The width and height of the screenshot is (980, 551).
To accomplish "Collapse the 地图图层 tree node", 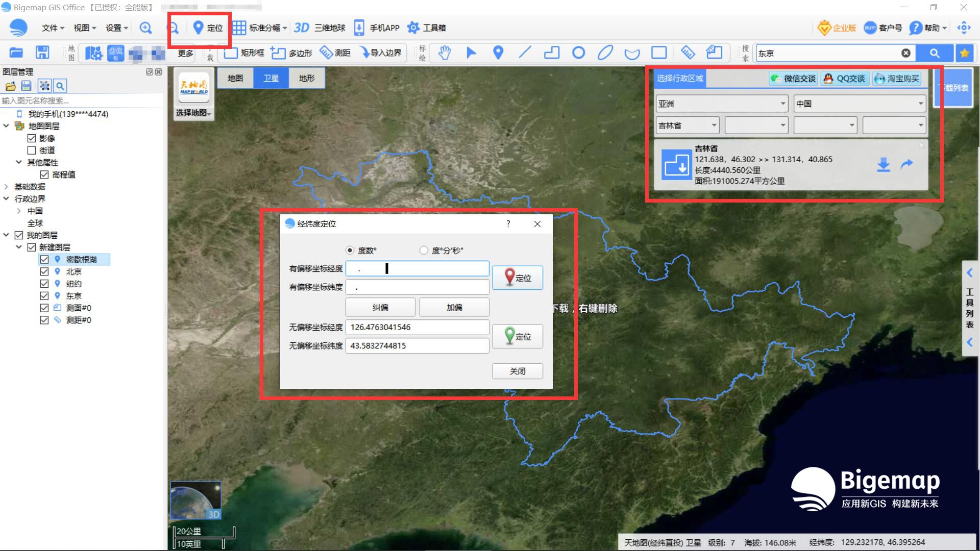I will [6, 126].
